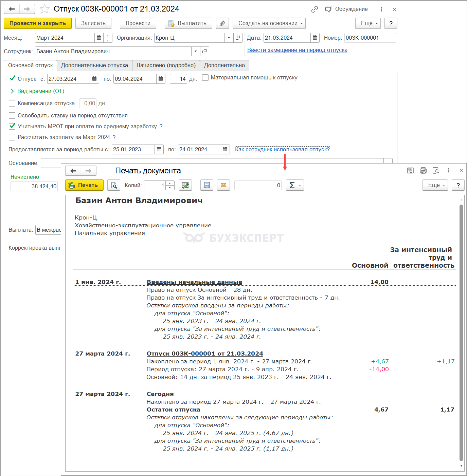Click the vacation days count field showing 14
Image resolution: width=467 pixels, height=476 pixels.
178,79
